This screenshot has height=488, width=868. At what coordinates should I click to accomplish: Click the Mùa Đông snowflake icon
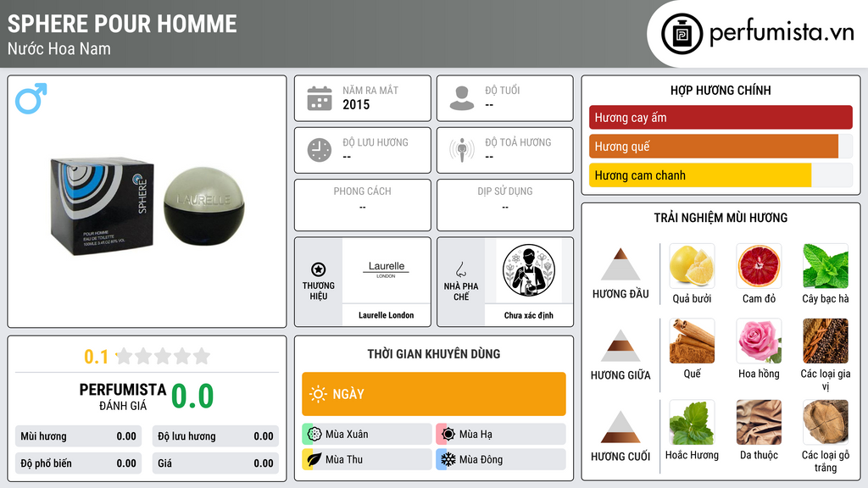(448, 459)
